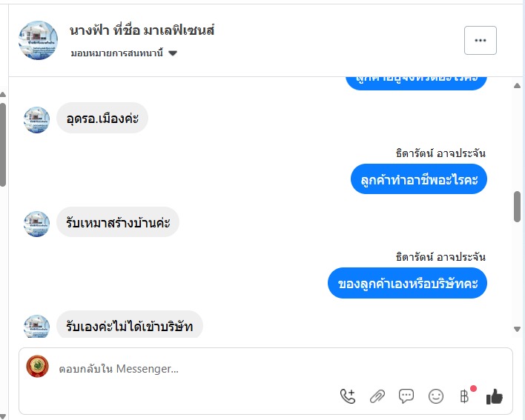Click the page avatar beside the reply box
Screen dimensions: 525x420
pos(38,367)
